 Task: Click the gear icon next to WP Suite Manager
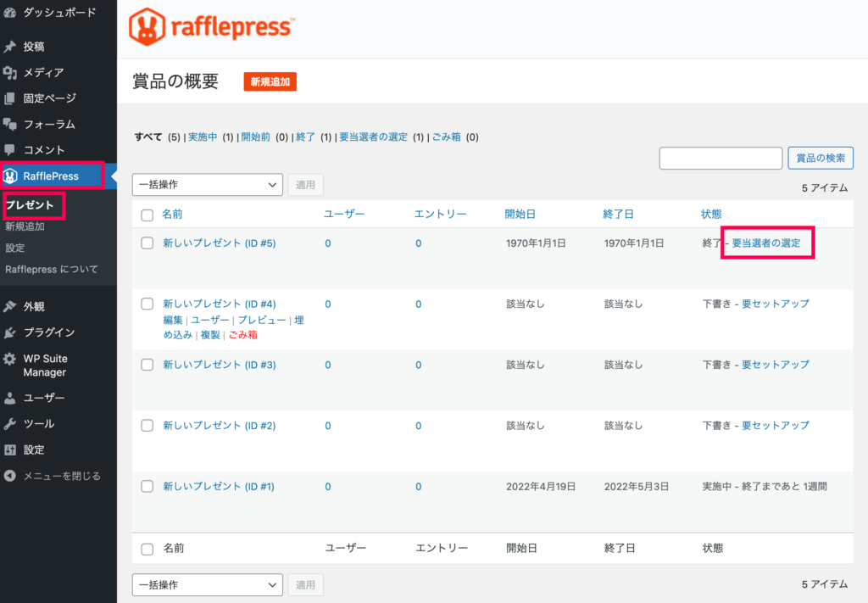coord(9,359)
